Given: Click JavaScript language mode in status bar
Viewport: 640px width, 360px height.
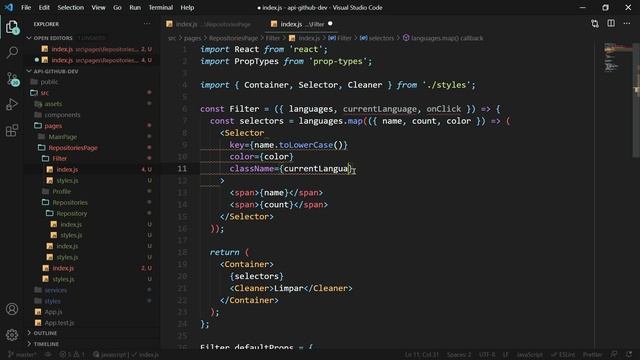Looking at the screenshot, I should pos(529,354).
